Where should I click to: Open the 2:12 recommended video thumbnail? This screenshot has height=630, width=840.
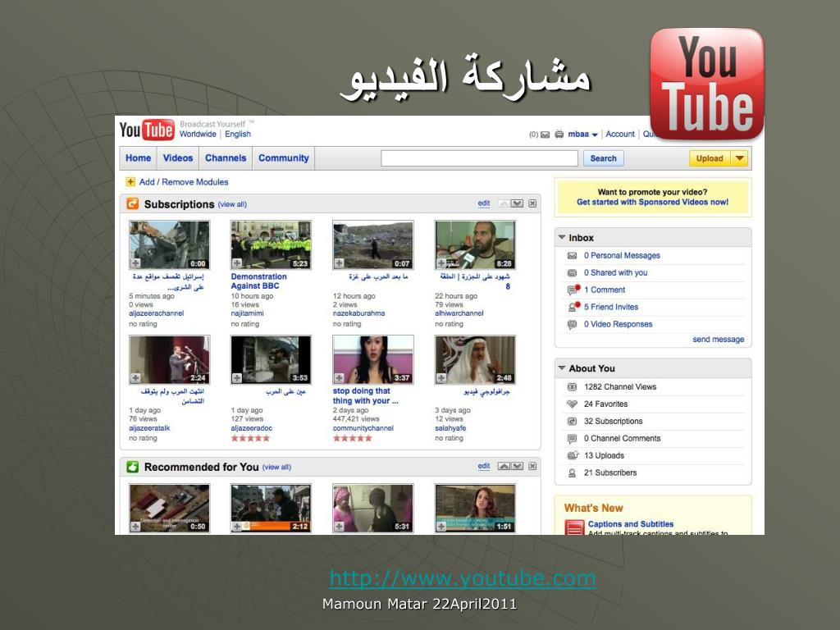(271, 509)
